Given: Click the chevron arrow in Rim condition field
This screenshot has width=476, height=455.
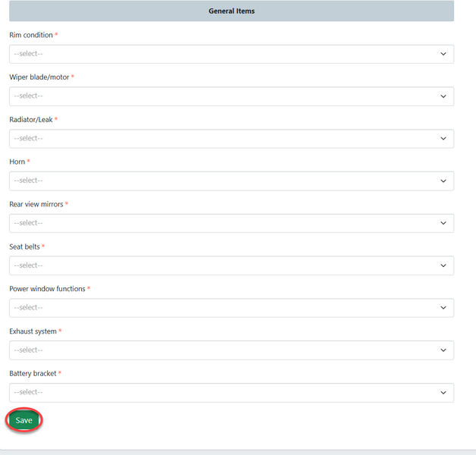Looking at the screenshot, I should click(x=443, y=54).
